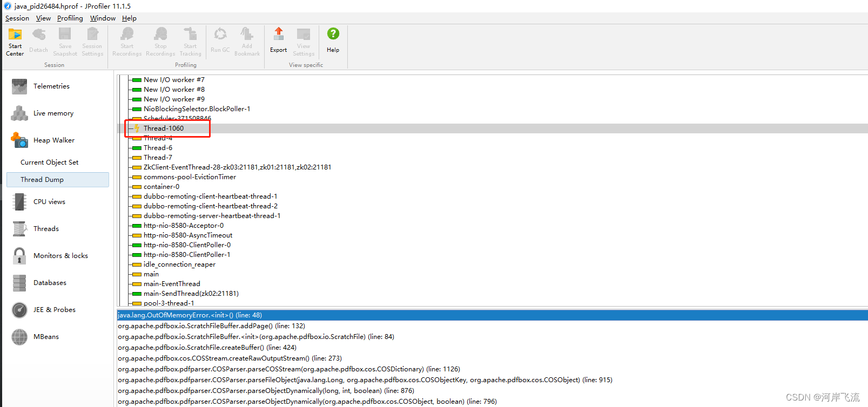Select COSParser.parseFileObject line 915 frame
The image size is (868, 407).
365,380
